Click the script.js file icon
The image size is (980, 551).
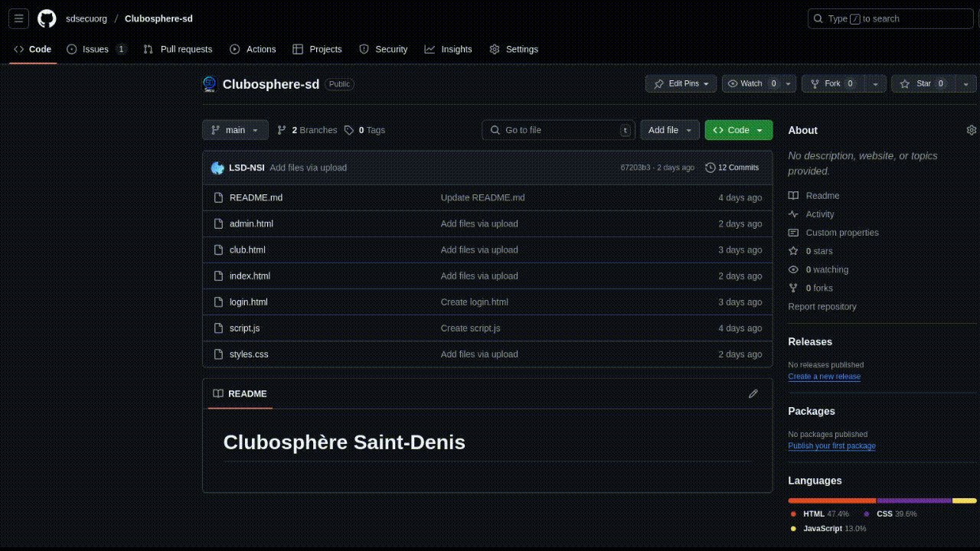[218, 328]
